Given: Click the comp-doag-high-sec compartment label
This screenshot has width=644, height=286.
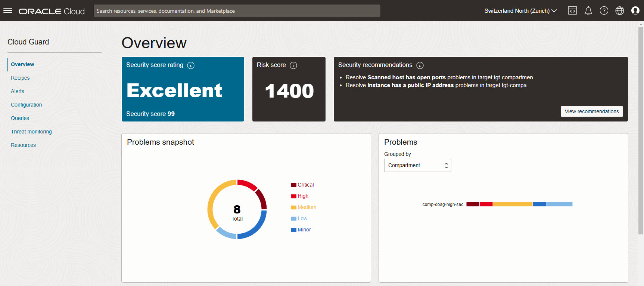Looking at the screenshot, I should coord(443,204).
